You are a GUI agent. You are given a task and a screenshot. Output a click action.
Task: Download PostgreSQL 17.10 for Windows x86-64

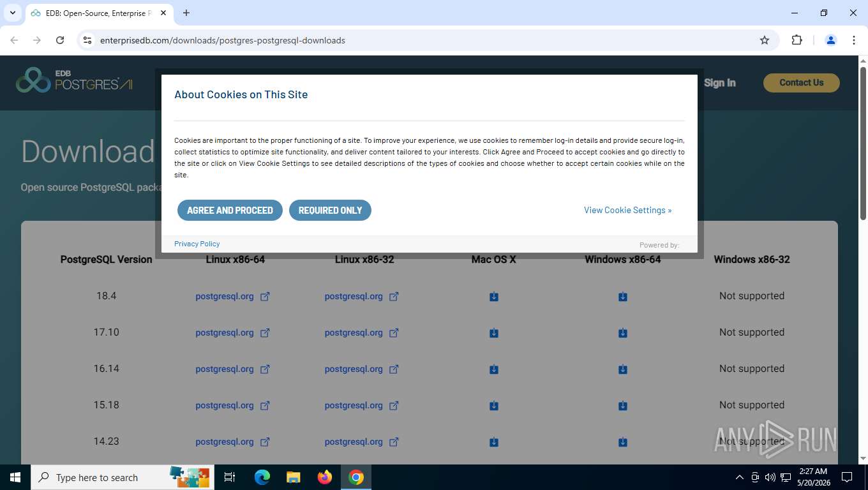pyautogui.click(x=623, y=333)
